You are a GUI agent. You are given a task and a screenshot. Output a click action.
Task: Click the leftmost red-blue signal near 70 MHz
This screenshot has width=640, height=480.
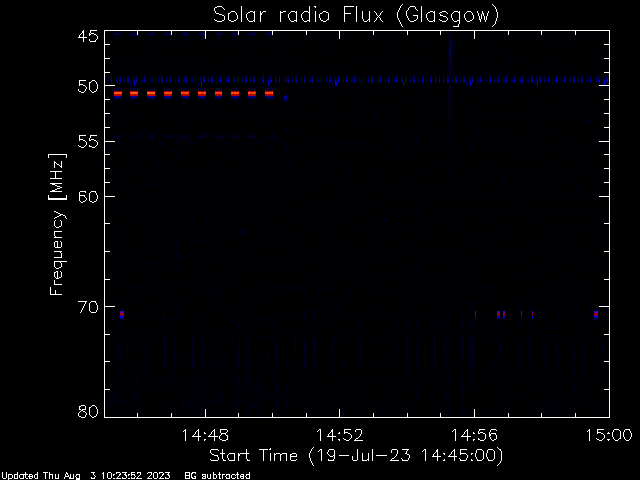click(122, 314)
